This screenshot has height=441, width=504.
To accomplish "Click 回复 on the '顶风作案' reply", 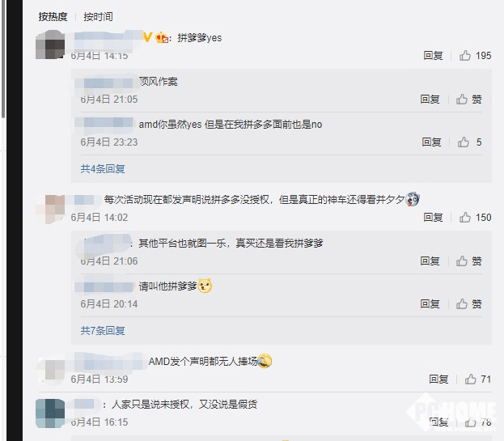I will pyautogui.click(x=430, y=100).
